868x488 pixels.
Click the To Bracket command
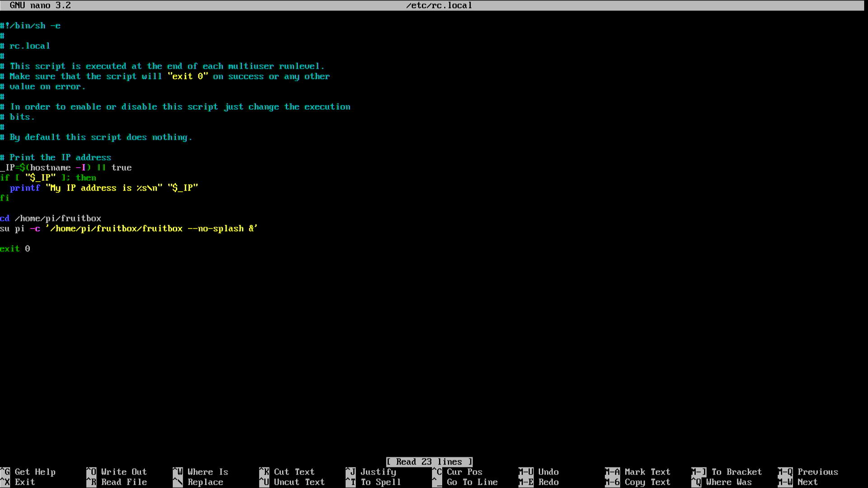click(x=736, y=472)
